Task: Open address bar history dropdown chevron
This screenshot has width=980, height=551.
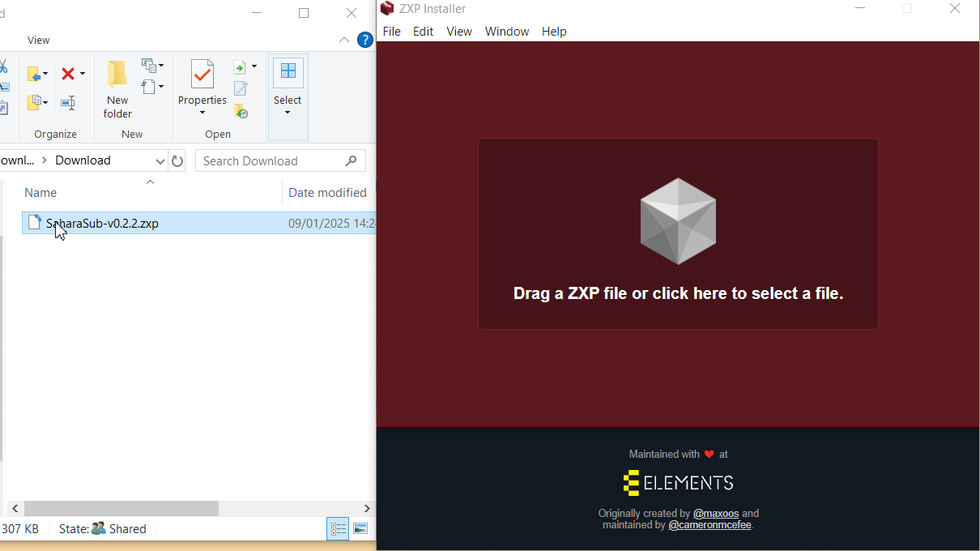Action: click(160, 160)
